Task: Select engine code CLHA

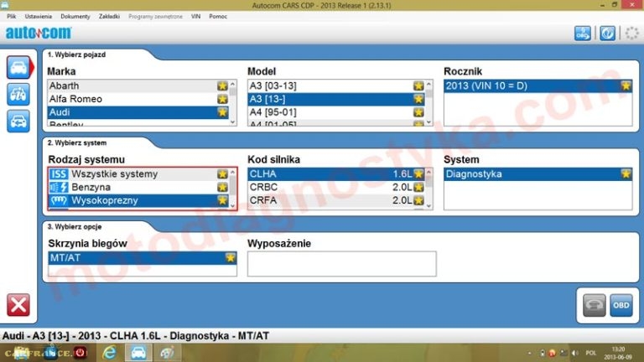Action: coord(336,174)
